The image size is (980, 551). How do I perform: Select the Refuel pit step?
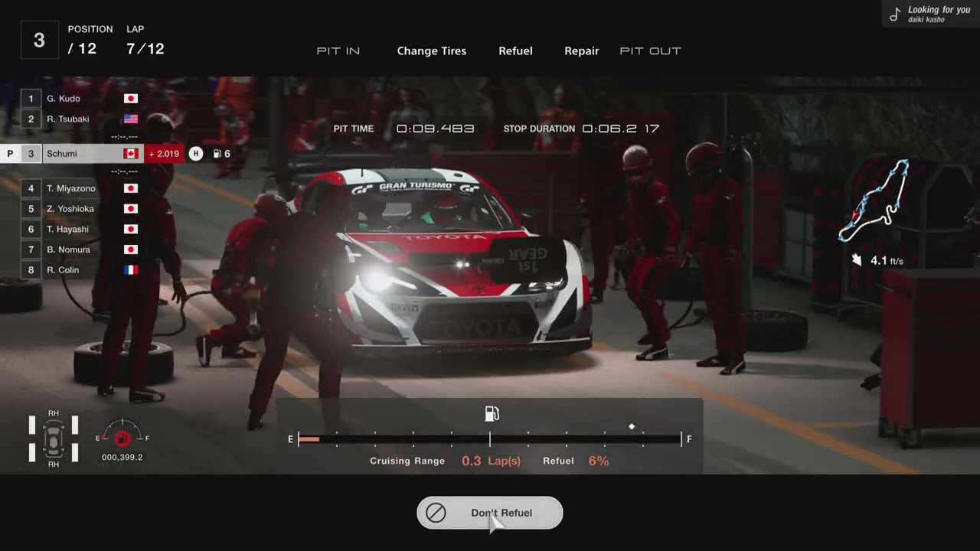click(x=515, y=51)
